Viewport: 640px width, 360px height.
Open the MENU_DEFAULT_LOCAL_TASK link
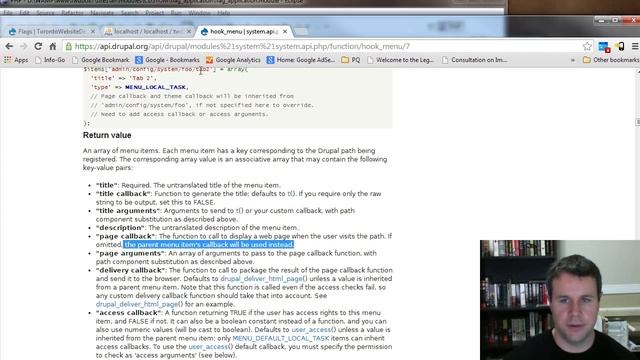click(x=280, y=338)
